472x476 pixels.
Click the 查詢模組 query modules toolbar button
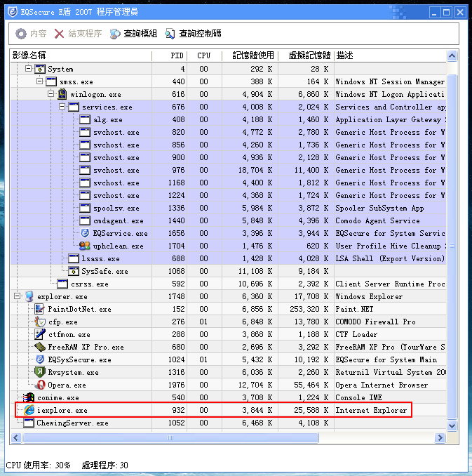[x=133, y=34]
